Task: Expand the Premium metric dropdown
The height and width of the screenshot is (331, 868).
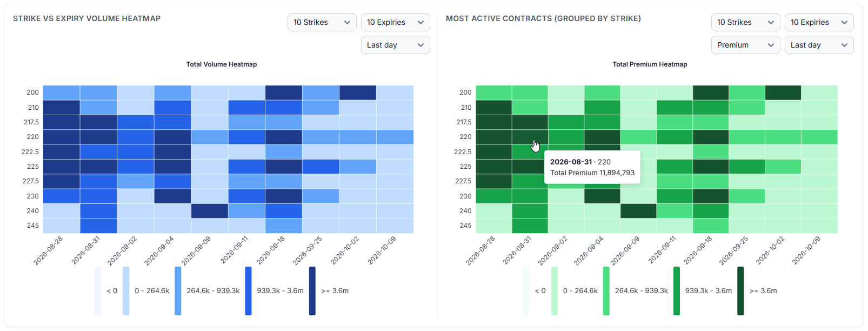Action: pyautogui.click(x=745, y=45)
